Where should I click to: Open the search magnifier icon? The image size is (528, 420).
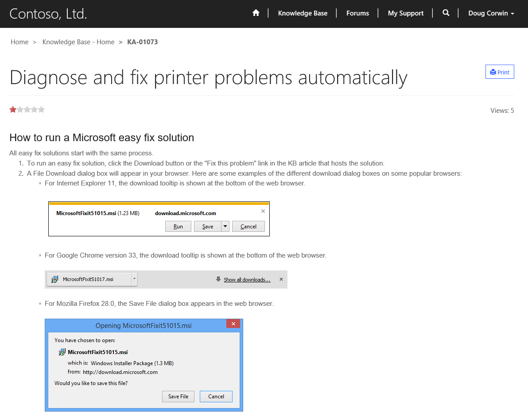[446, 13]
